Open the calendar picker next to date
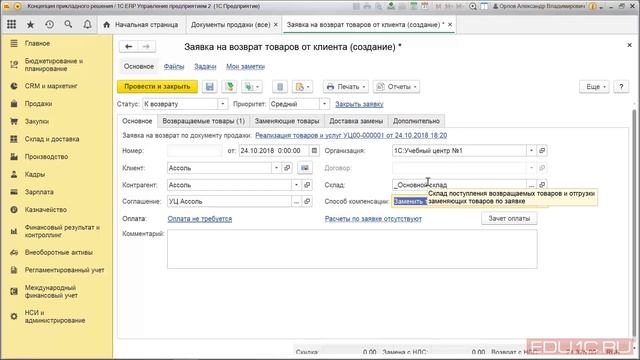640x360 pixels. 314,151
